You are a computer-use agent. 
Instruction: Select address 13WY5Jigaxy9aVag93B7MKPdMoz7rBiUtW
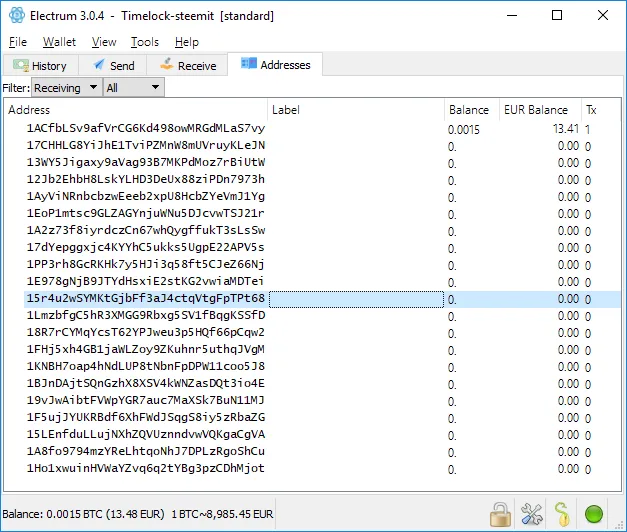(x=146, y=162)
